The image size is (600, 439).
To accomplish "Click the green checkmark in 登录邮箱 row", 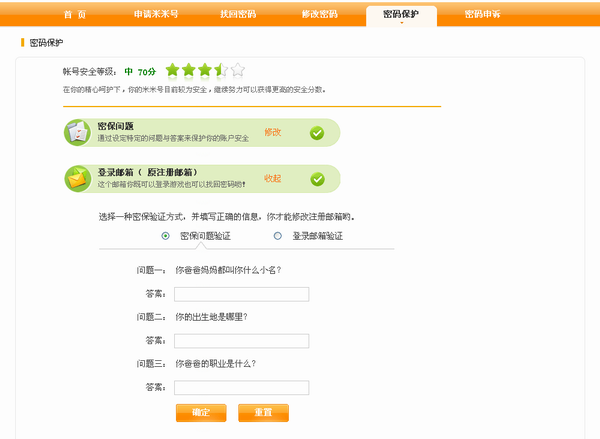I will (317, 179).
